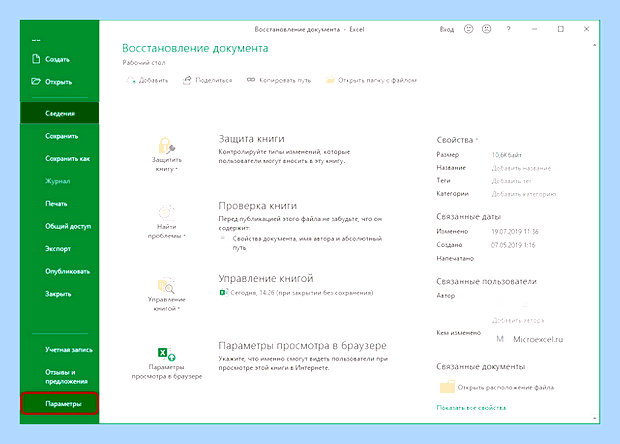
Task: Select the Экспорт menu item
Action: click(x=60, y=249)
